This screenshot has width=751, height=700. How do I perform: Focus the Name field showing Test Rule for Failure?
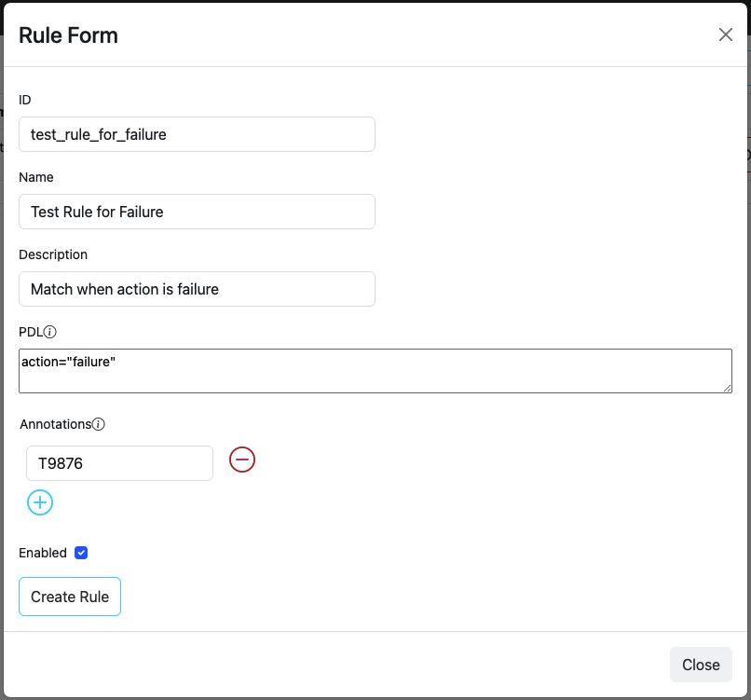pyautogui.click(x=197, y=212)
